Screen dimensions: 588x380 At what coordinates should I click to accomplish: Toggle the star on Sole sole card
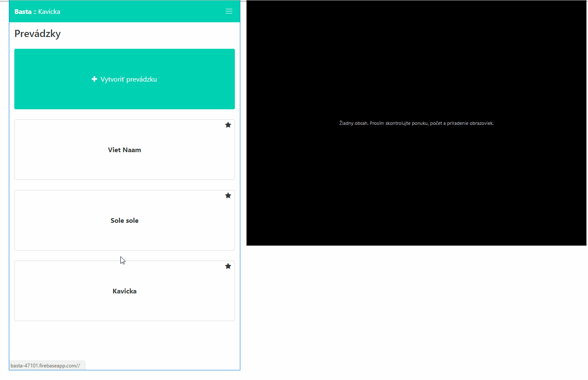[x=228, y=195]
